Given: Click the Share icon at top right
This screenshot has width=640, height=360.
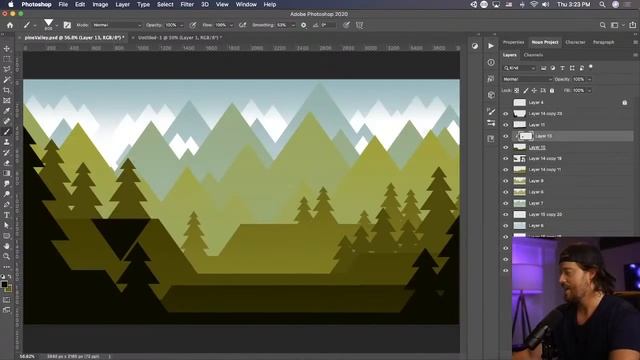Looking at the screenshot, I should pyautogui.click(x=633, y=25).
